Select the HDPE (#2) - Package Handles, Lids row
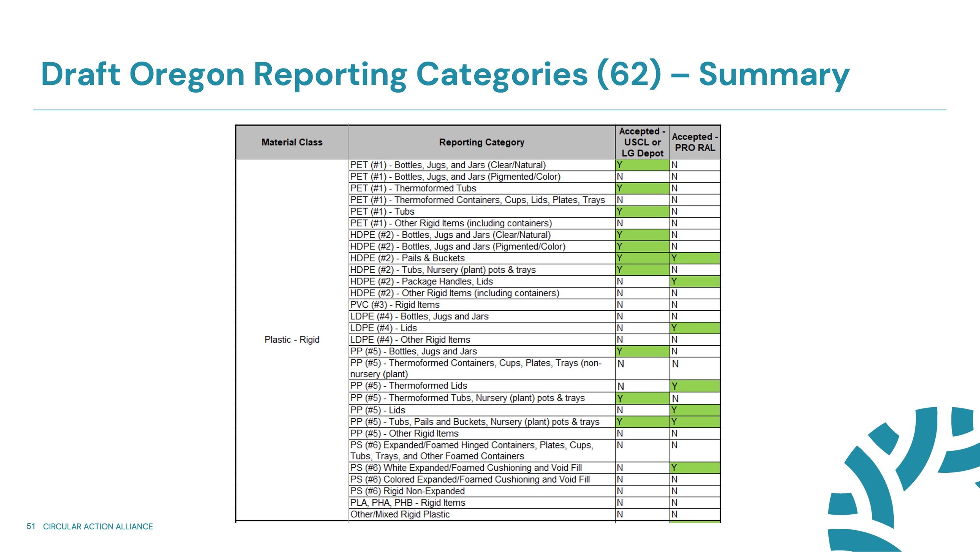Image resolution: width=980 pixels, height=552 pixels. [x=421, y=282]
